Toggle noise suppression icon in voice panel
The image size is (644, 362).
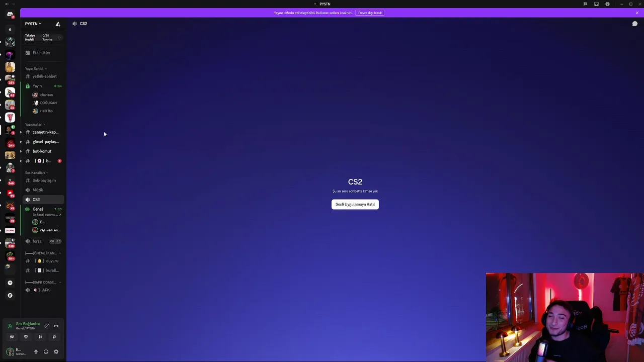[x=47, y=326]
